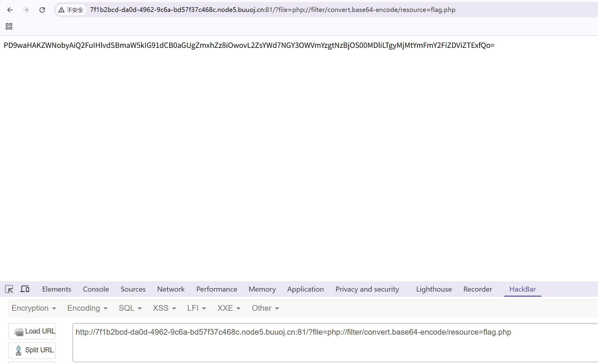Click the Split URL button
Viewport: 598px width, 364px height.
[32, 350]
